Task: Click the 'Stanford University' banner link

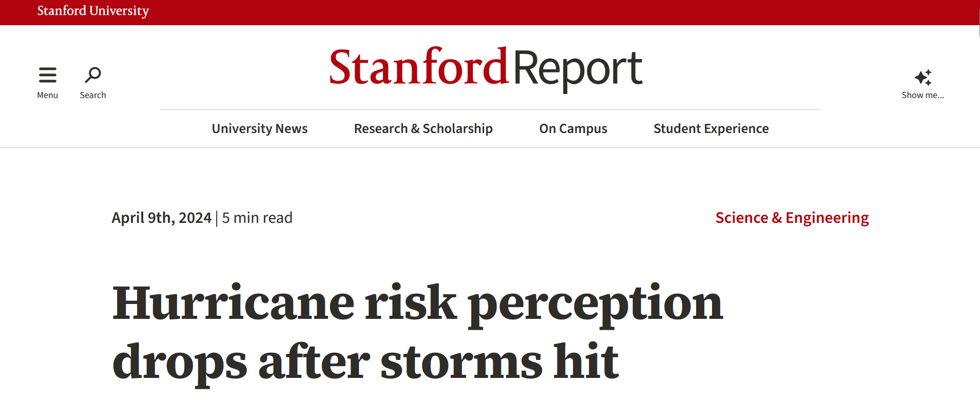Action: coord(92,11)
